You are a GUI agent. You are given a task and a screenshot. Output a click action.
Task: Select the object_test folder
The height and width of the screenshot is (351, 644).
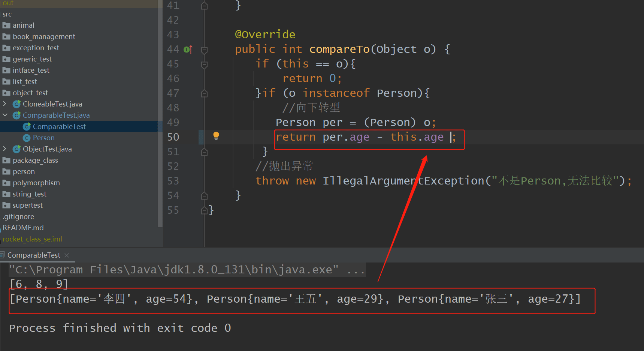point(30,93)
